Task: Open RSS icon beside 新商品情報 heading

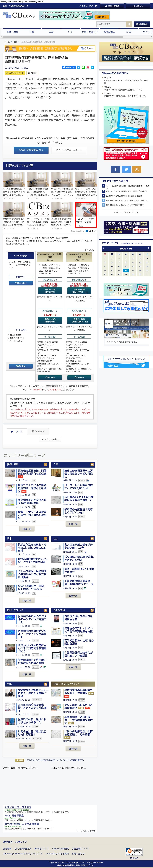Action: 92,610
